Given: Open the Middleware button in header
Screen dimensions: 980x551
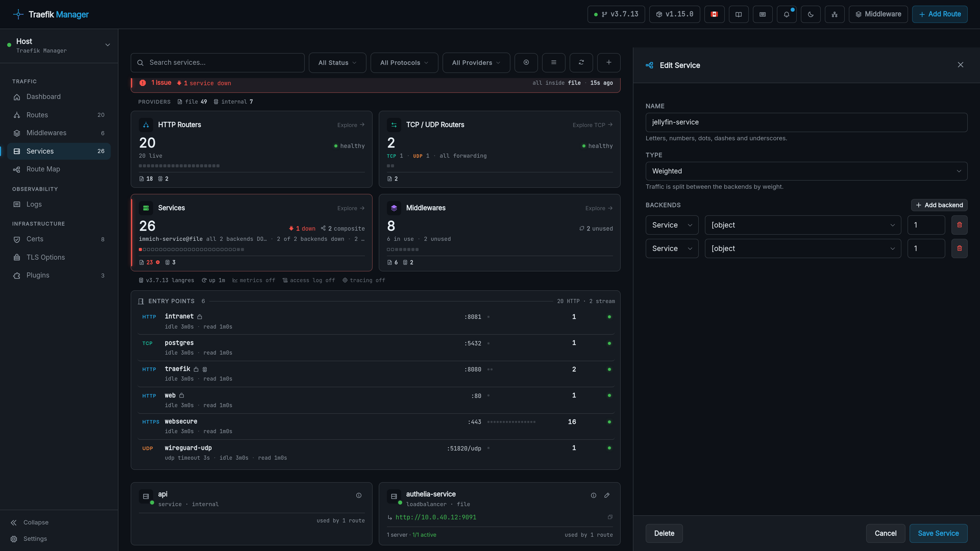Looking at the screenshot, I should tap(878, 14).
